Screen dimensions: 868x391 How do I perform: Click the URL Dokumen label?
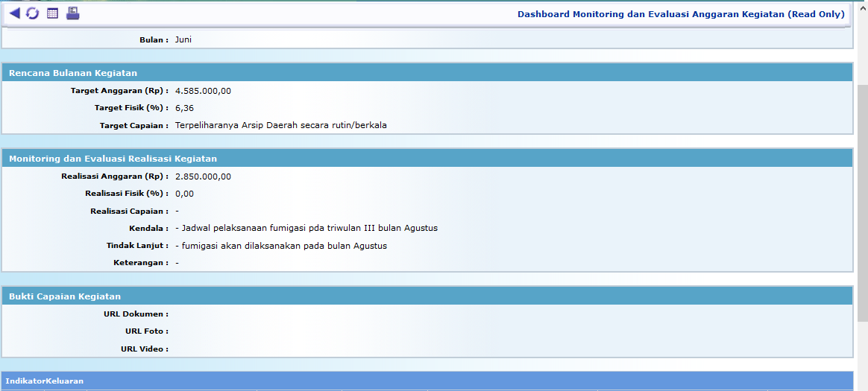(x=136, y=314)
